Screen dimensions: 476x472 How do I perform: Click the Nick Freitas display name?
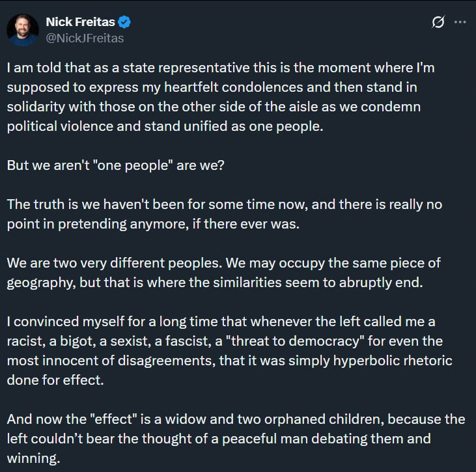click(81, 22)
